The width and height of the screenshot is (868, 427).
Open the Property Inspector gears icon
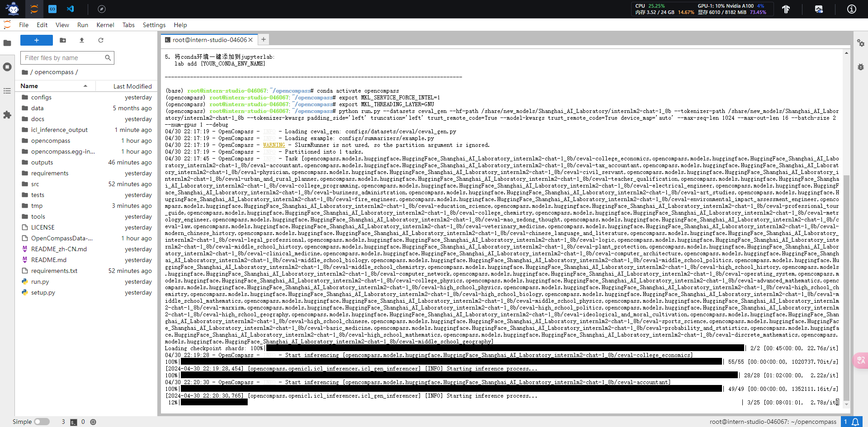click(861, 43)
